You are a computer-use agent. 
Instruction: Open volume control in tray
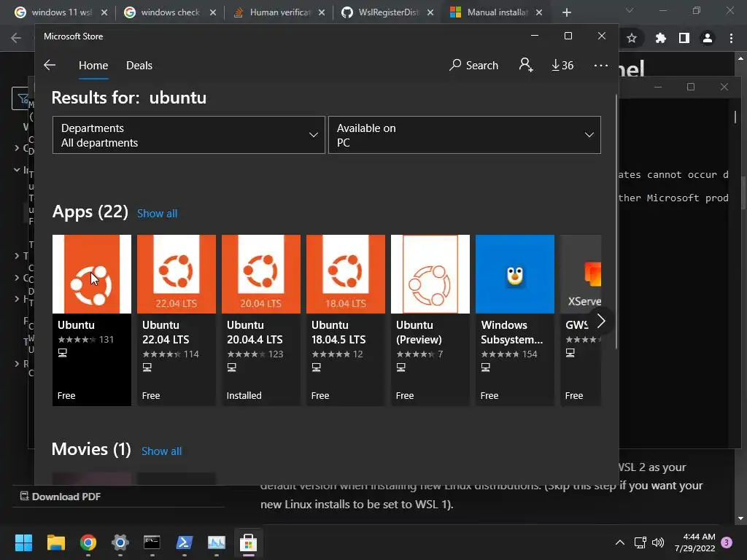click(658, 542)
